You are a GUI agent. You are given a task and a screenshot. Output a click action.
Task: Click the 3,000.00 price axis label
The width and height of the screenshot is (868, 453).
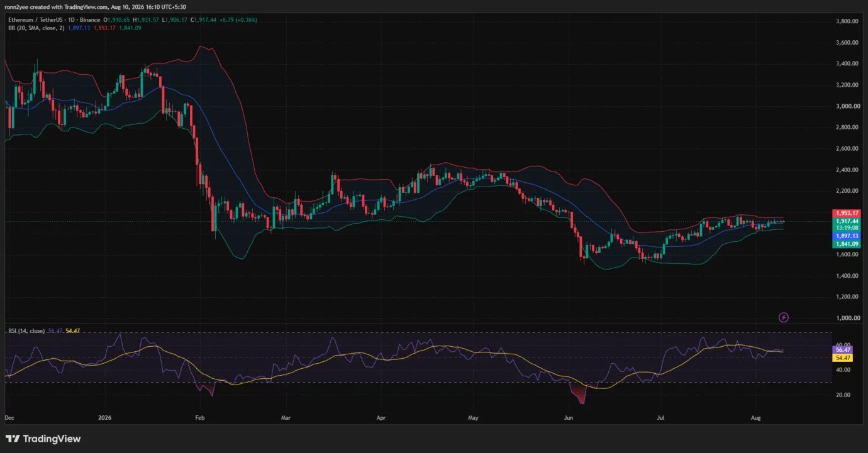pyautogui.click(x=847, y=106)
